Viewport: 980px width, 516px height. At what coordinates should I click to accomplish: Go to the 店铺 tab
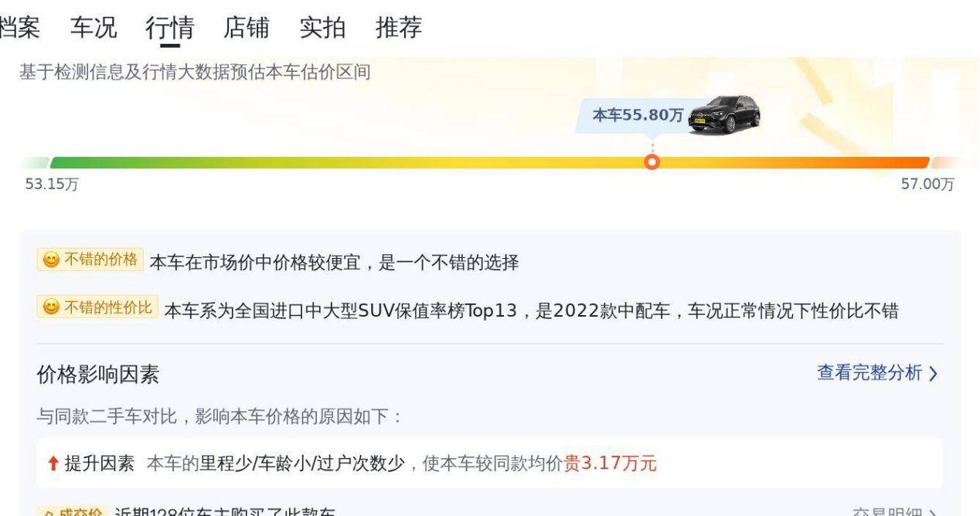point(247,28)
